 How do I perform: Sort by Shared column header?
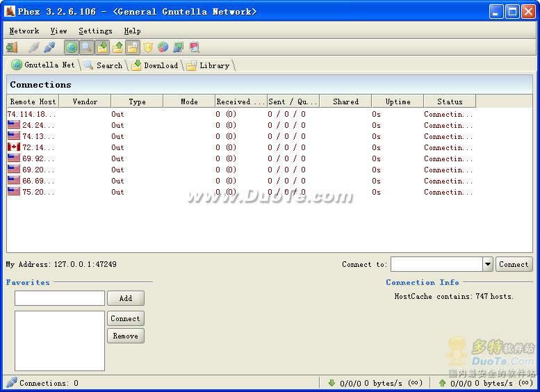(345, 101)
